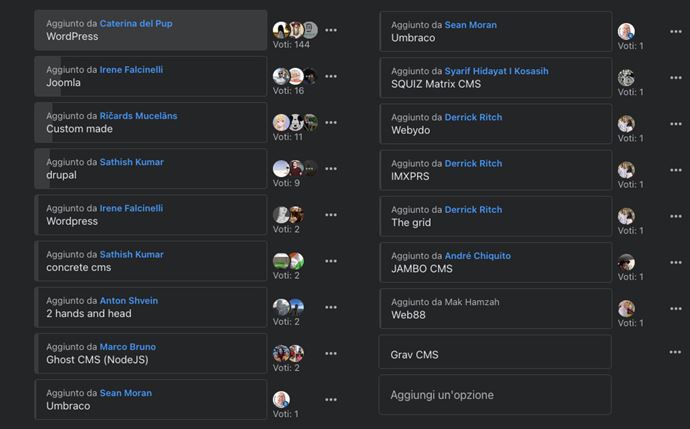This screenshot has height=429, width=690.
Task: Vote for The grid option
Action: point(495,216)
